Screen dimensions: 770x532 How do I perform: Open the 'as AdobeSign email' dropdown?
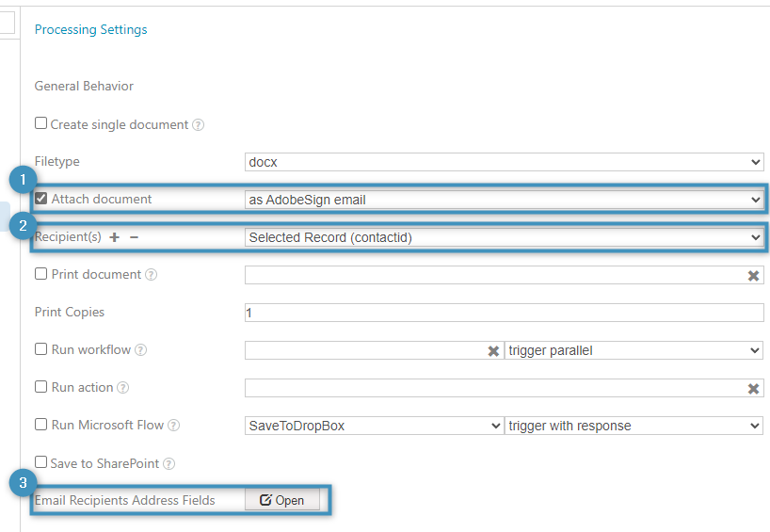(504, 200)
